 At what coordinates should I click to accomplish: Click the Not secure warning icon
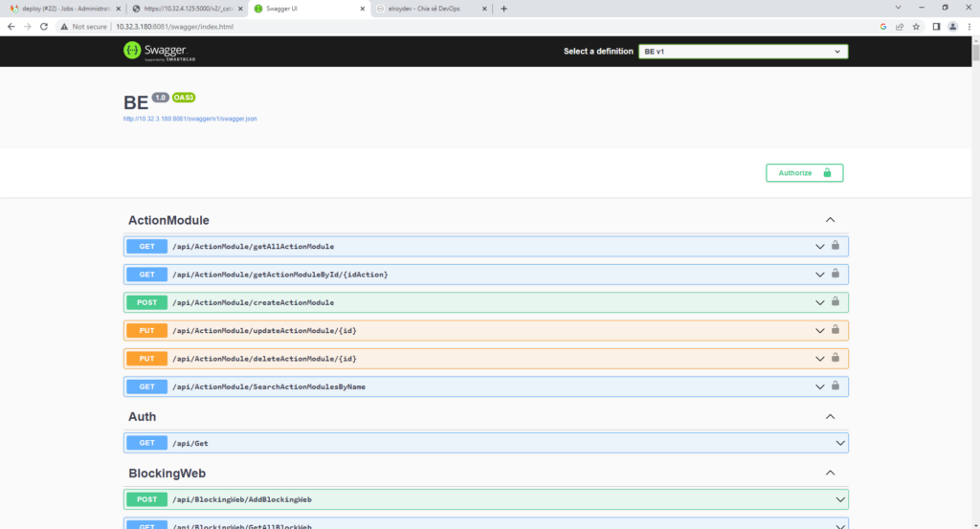click(64, 26)
